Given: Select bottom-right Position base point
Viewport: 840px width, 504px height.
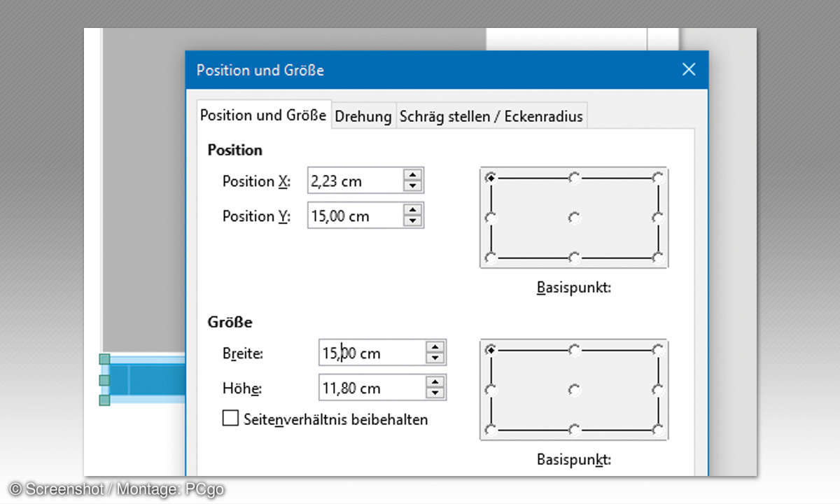Looking at the screenshot, I should (x=658, y=258).
